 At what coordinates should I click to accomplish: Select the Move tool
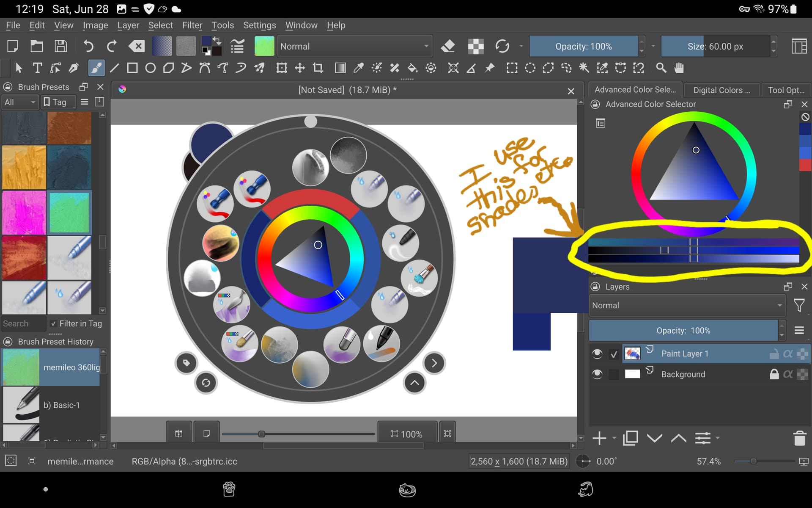300,68
